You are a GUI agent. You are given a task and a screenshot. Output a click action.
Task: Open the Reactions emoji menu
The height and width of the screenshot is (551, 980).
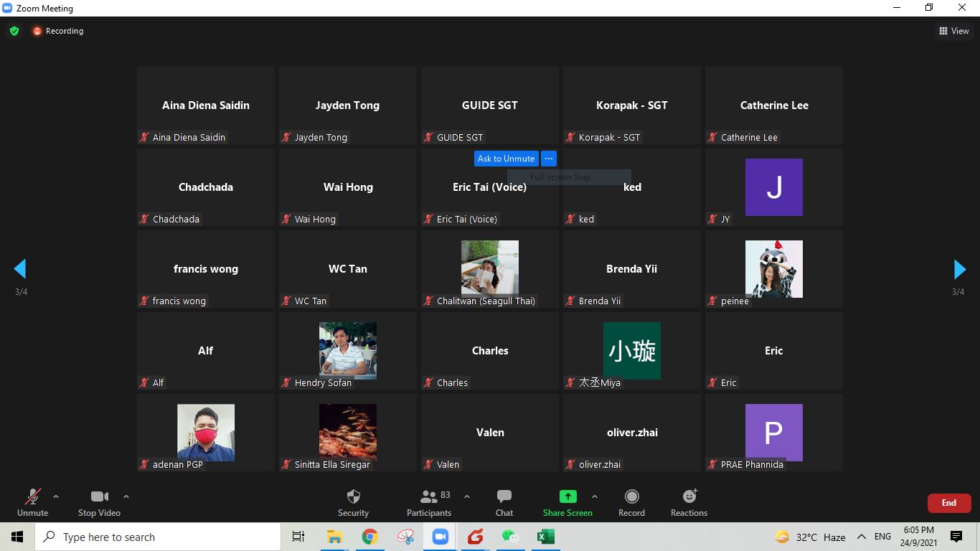(x=689, y=502)
